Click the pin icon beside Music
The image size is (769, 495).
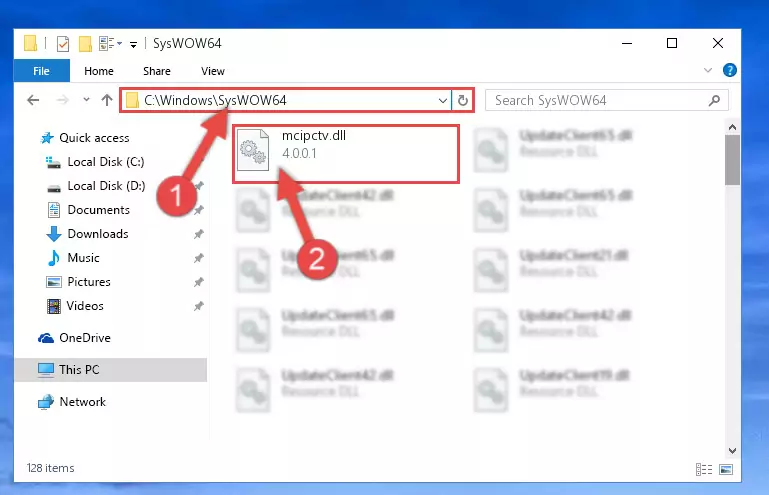[199, 259]
